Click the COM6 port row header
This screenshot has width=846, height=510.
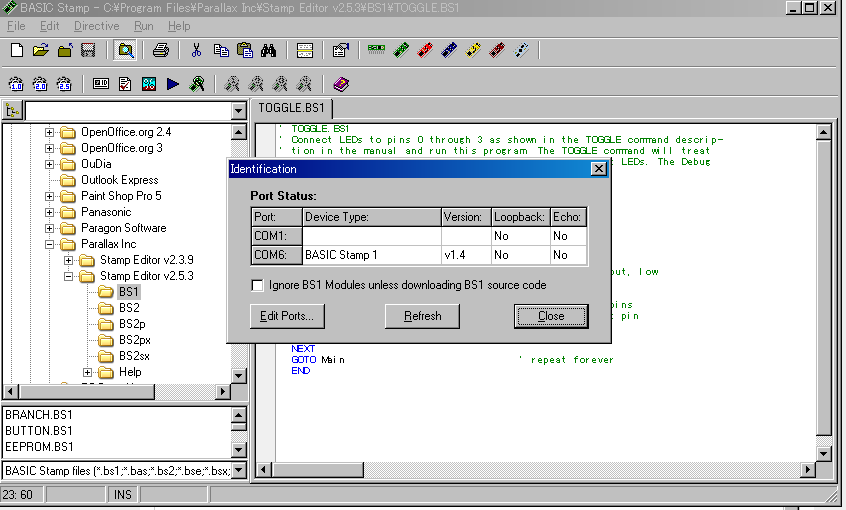click(276, 255)
